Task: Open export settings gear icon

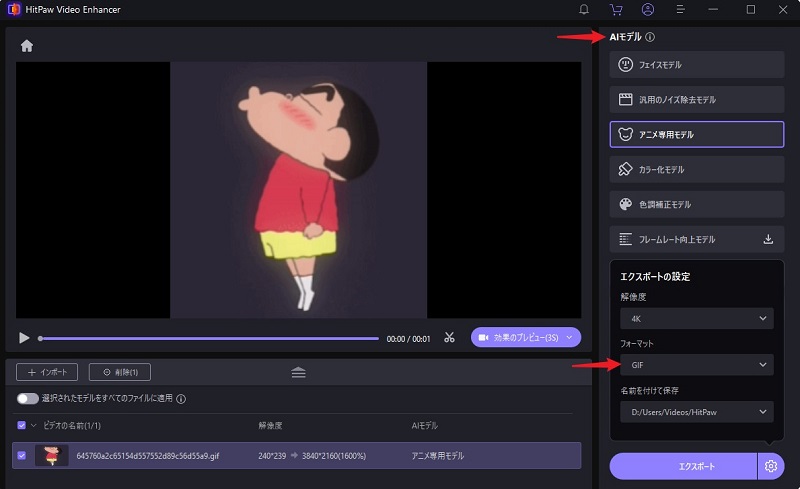Action: click(x=771, y=466)
